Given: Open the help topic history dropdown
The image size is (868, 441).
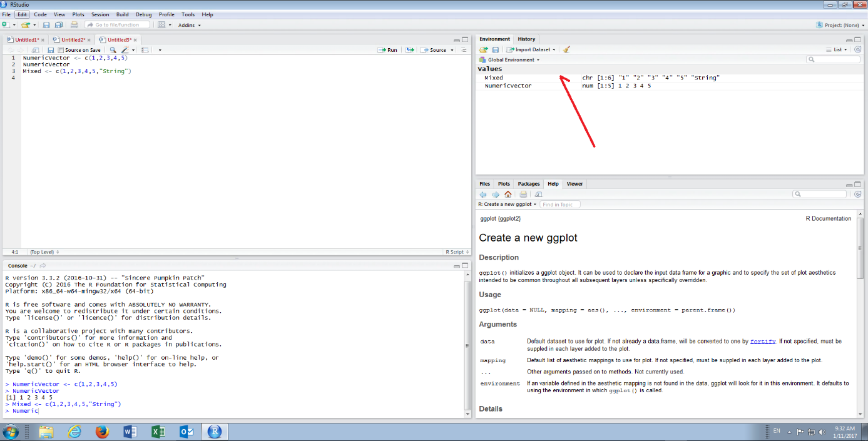Looking at the screenshot, I should (x=508, y=205).
